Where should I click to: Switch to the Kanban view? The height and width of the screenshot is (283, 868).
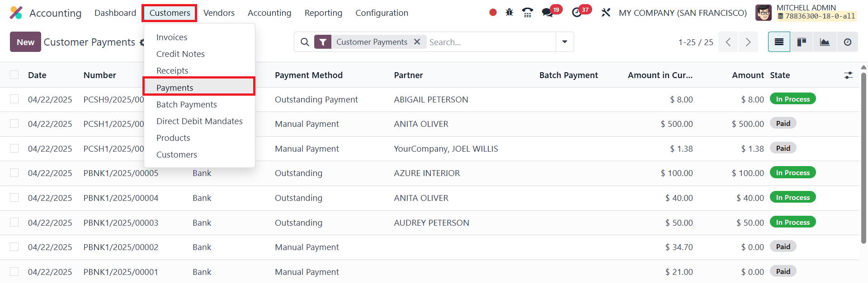click(x=802, y=42)
